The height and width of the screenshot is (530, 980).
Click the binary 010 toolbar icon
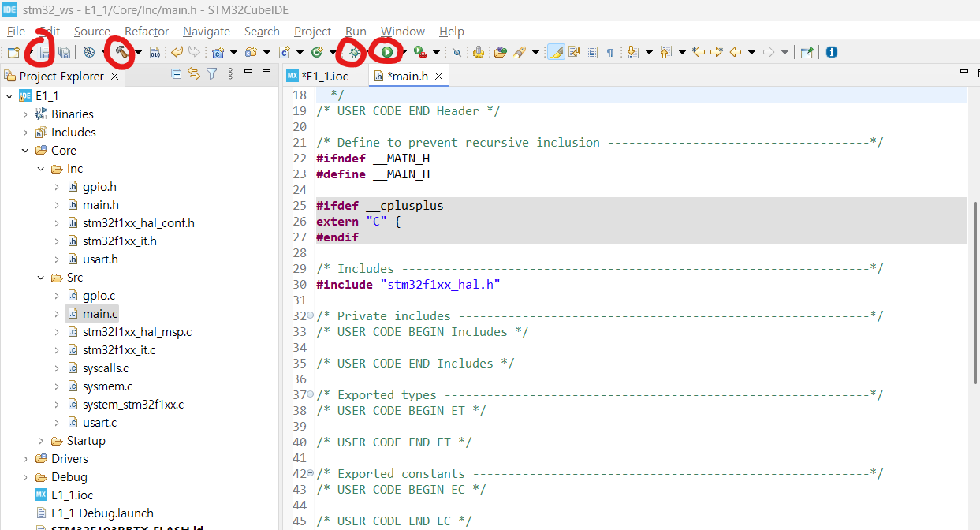[155, 52]
